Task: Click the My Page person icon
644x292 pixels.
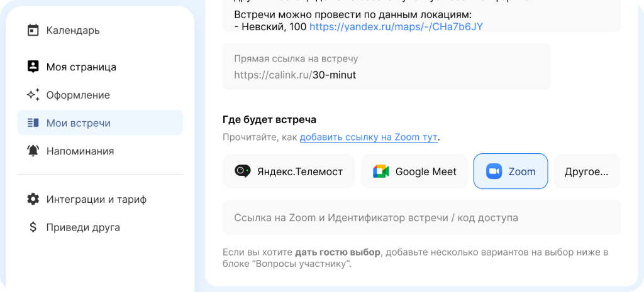Action: tap(33, 67)
